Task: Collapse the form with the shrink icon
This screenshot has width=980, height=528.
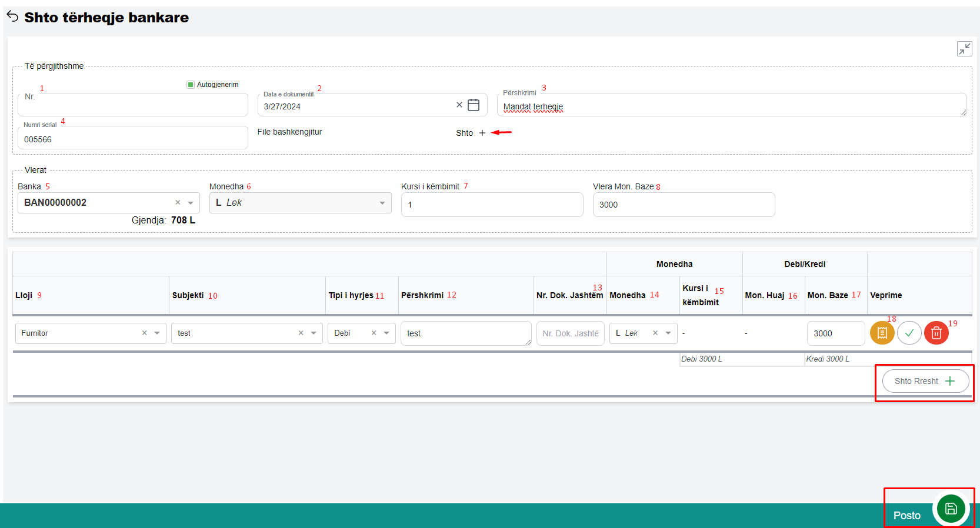Action: click(964, 49)
